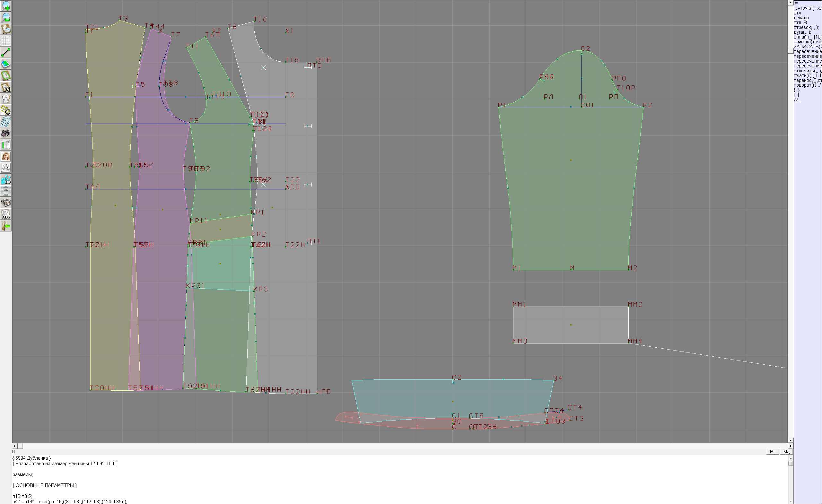Viewport: 822px width, 504px height.
Task: Insert the 'лекало' command from the list
Action: coord(801,18)
